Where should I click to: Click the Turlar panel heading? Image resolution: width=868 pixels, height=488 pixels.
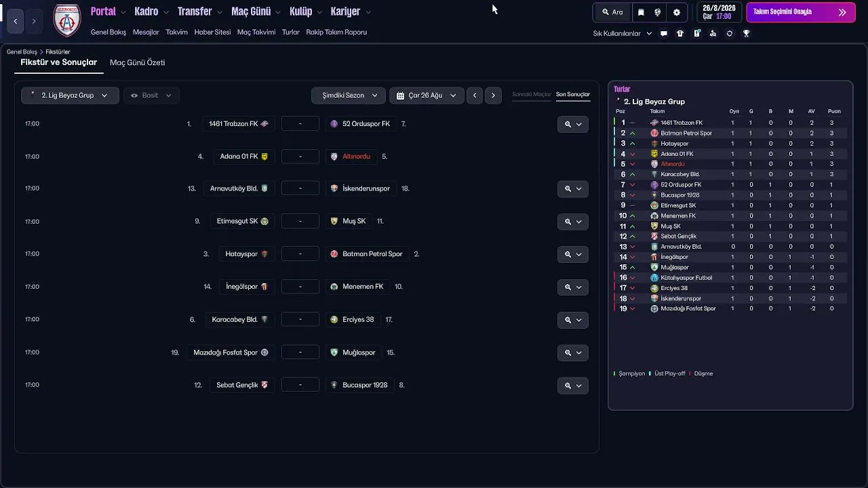tap(622, 89)
